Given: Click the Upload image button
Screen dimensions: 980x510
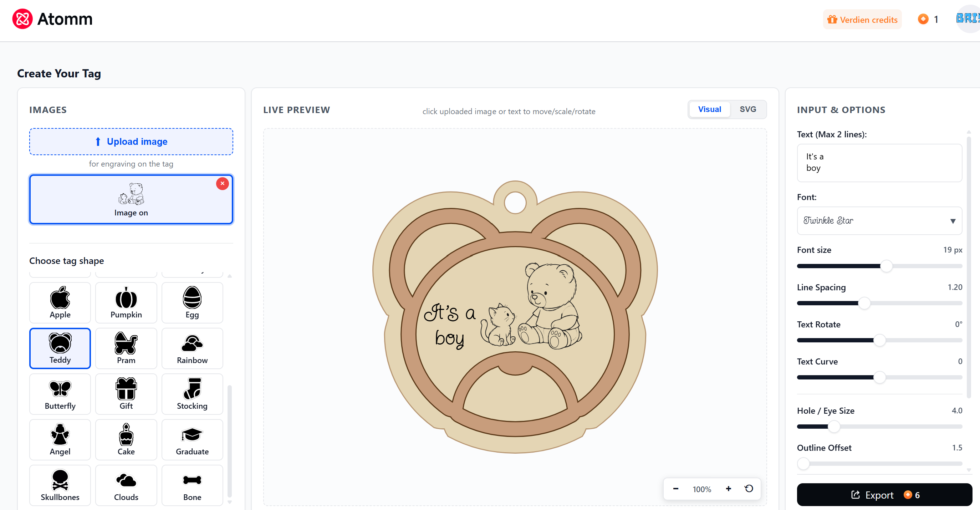Looking at the screenshot, I should tap(131, 142).
